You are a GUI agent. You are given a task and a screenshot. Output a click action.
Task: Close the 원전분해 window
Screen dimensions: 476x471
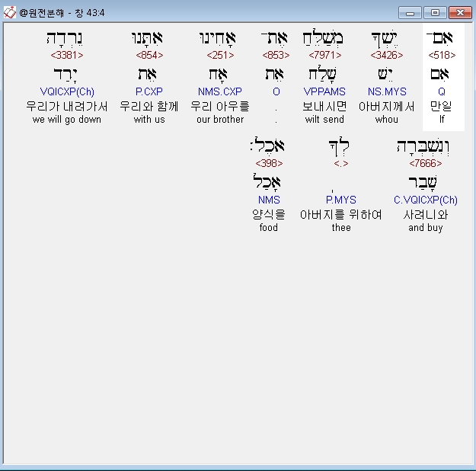(460, 13)
